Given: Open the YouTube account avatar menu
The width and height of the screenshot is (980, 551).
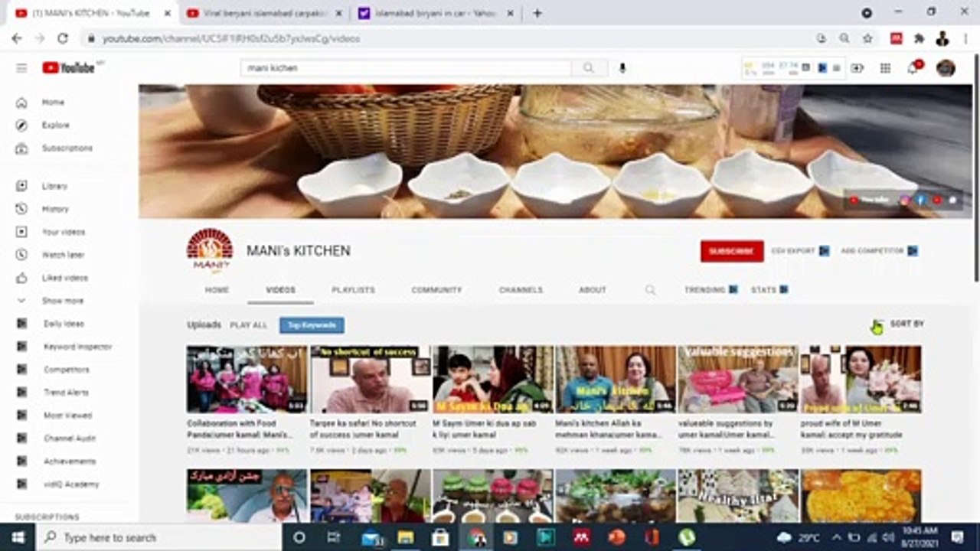Looking at the screenshot, I should pyautogui.click(x=946, y=68).
